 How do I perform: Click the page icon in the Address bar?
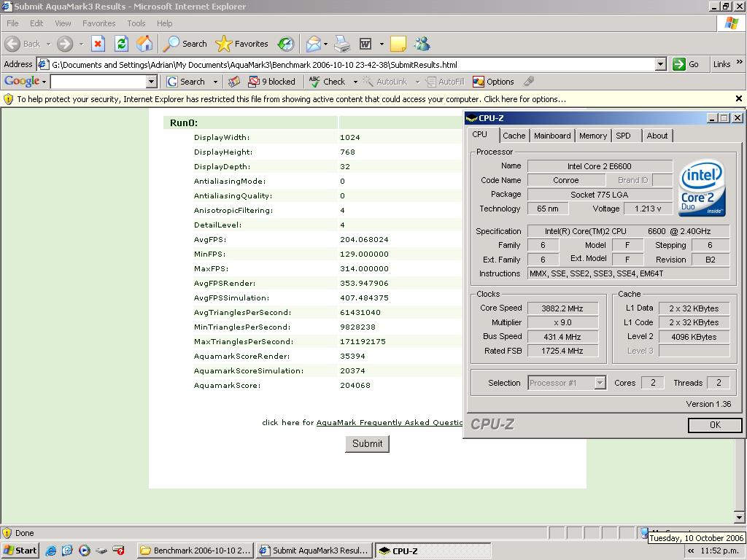pos(43,64)
